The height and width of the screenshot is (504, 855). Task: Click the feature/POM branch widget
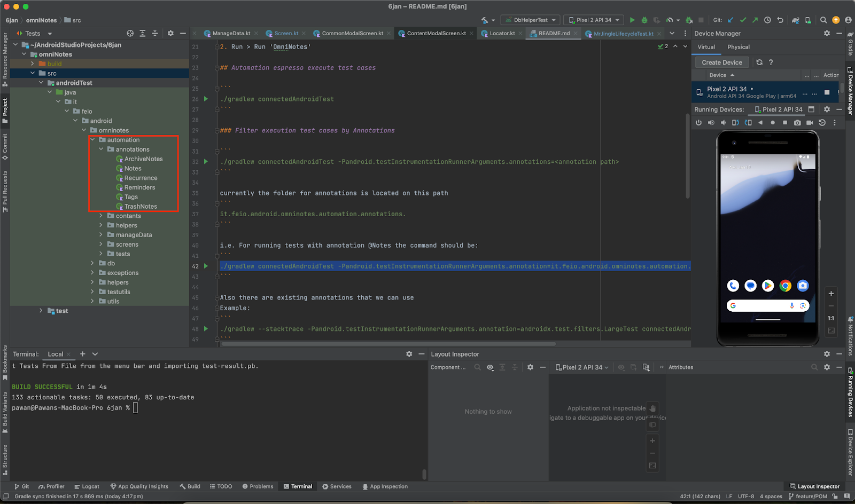[808, 497]
